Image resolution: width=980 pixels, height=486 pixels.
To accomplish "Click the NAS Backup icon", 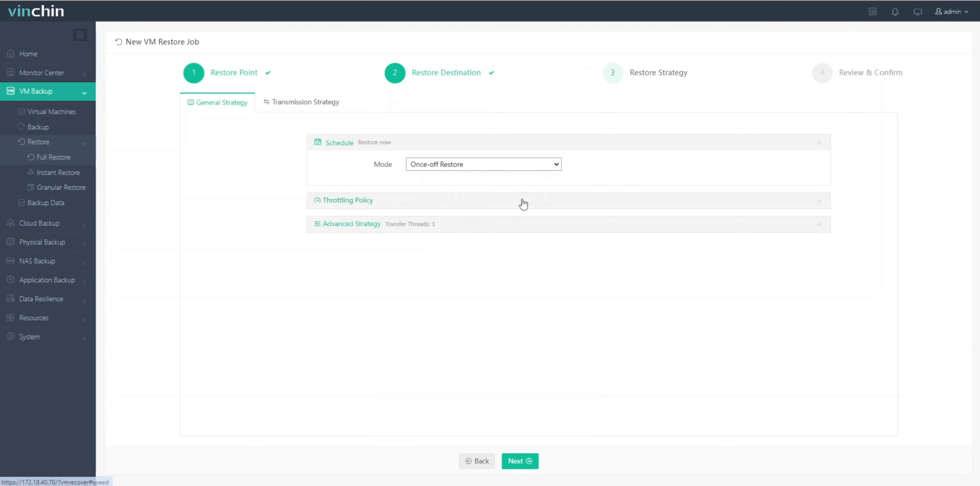I will (10, 260).
